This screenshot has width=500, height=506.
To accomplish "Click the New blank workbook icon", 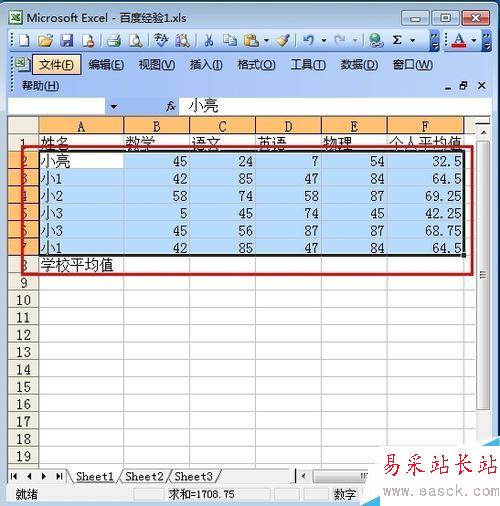I will (24, 41).
